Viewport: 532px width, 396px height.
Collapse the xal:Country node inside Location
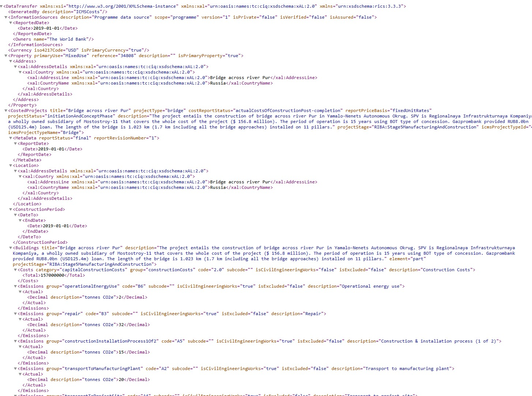click(20, 176)
